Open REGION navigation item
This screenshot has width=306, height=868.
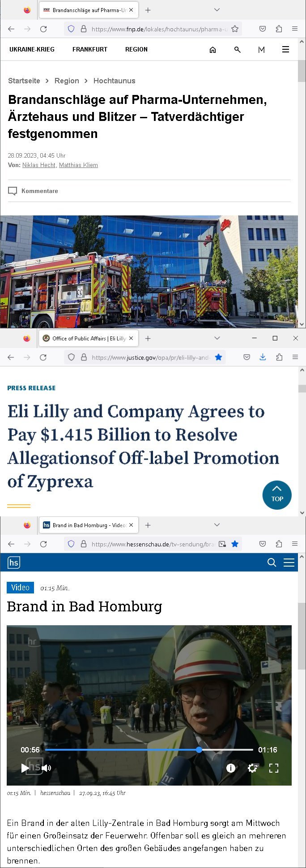pos(136,50)
